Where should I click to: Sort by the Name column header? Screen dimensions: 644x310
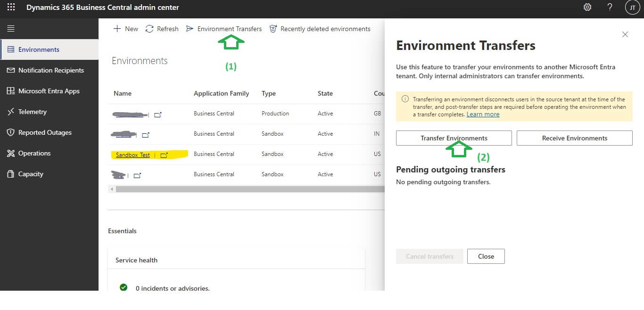coord(123,93)
